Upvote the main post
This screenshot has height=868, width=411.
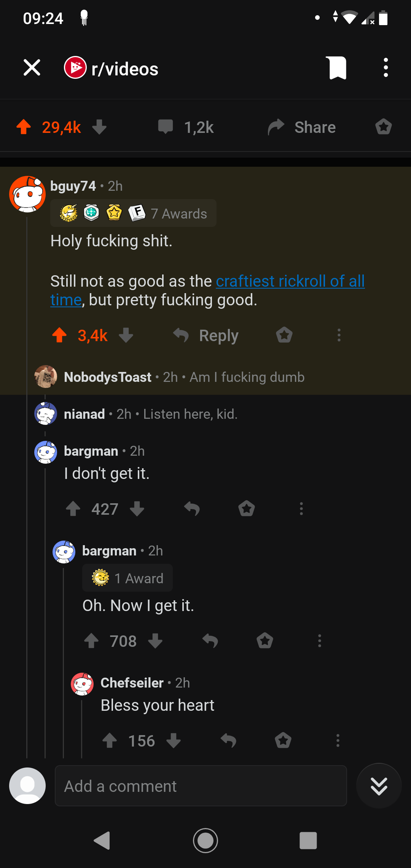(24, 127)
